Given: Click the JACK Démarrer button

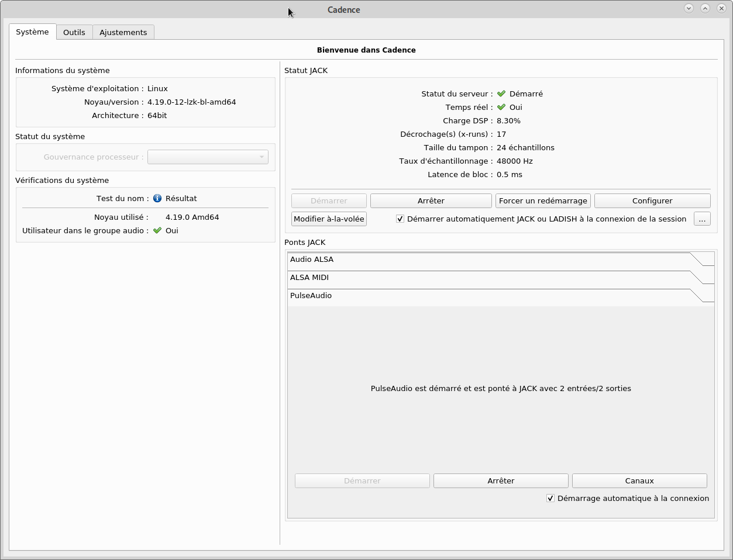Looking at the screenshot, I should click(329, 201).
